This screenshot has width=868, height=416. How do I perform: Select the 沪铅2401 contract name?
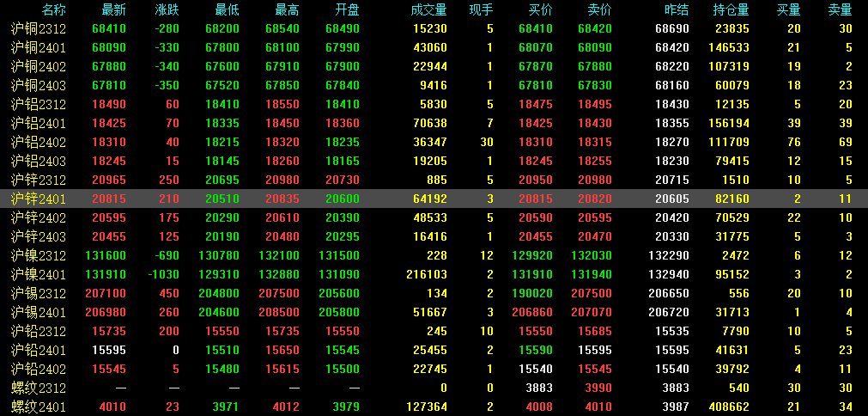[39, 350]
